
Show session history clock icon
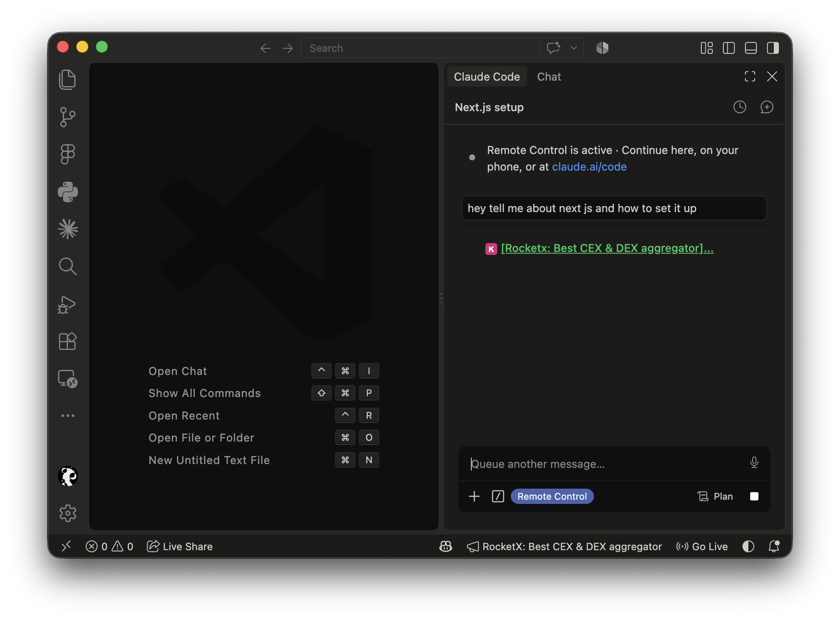pyautogui.click(x=739, y=107)
